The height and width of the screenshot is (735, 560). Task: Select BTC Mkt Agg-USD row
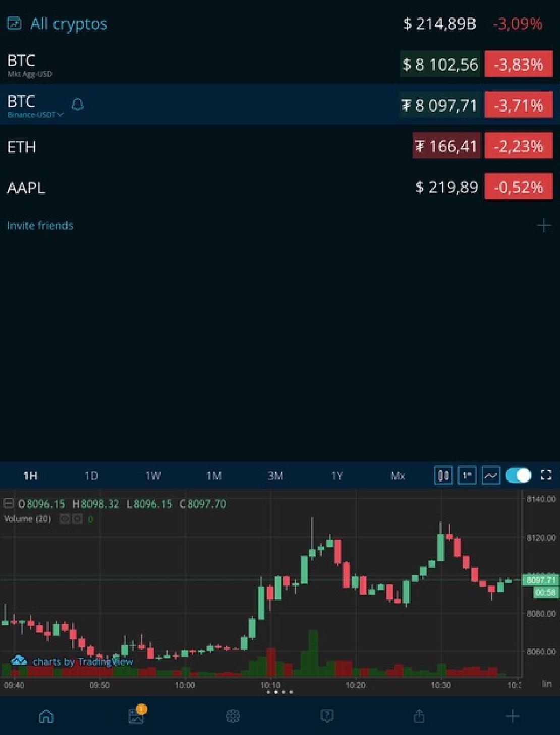[280, 64]
